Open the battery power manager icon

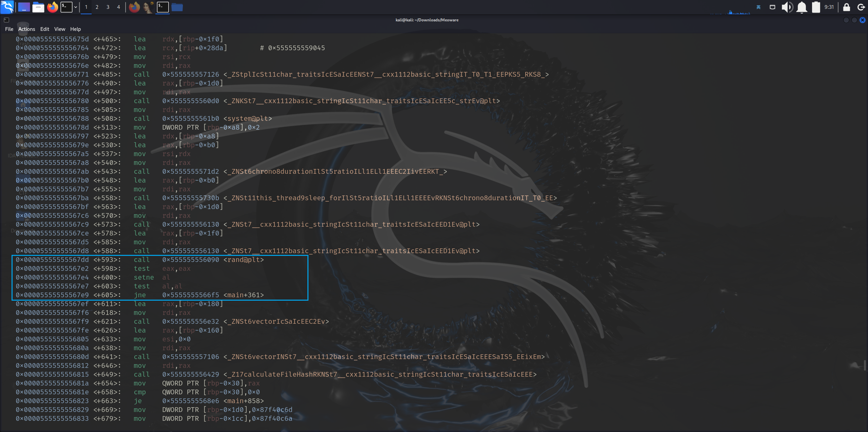coord(816,7)
